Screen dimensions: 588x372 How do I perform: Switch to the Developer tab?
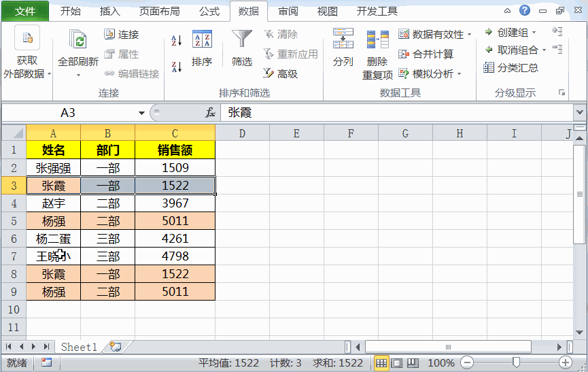(377, 12)
